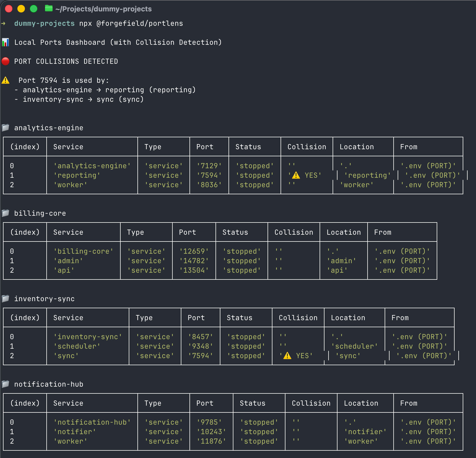
Task: Click the folder icon next to billing-core
Action: pos(6,213)
